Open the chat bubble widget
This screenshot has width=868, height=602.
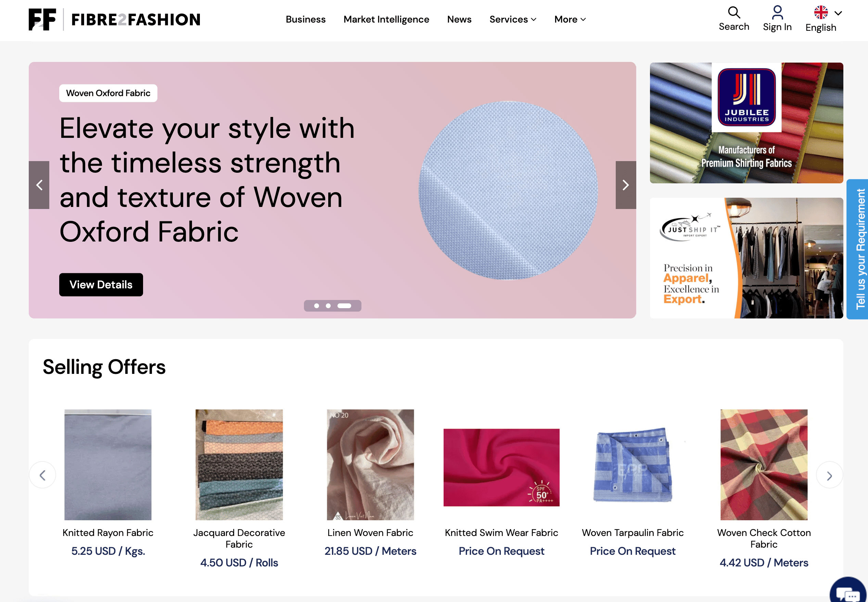tap(848, 591)
